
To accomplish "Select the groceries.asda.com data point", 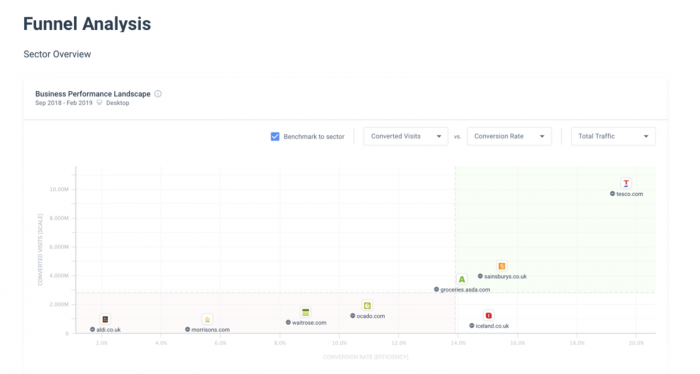I will tap(437, 290).
